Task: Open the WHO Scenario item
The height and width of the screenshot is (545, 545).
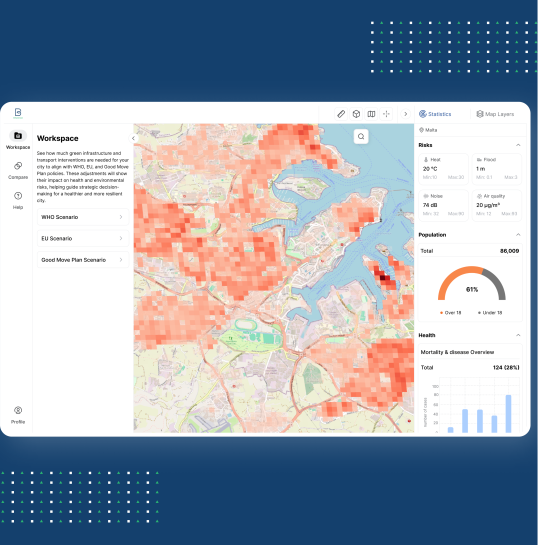Action: pyautogui.click(x=83, y=217)
